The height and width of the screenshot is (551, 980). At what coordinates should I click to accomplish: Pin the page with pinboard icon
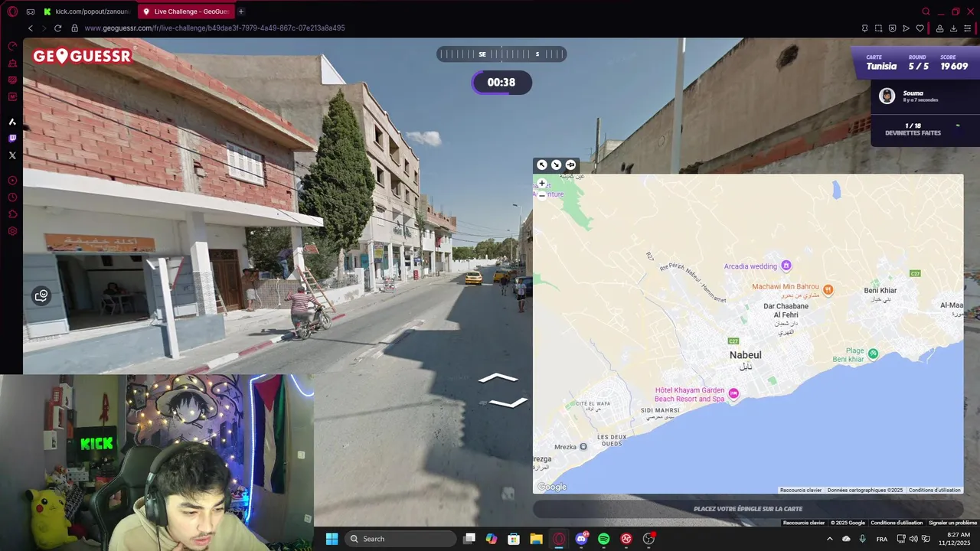[864, 28]
